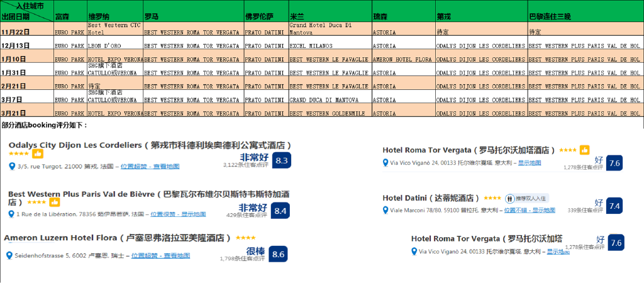Click the 推荐双人入住 badge on Hotel Datini

click(526, 198)
